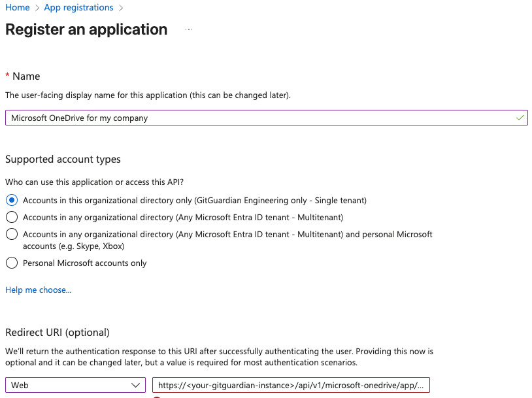The image size is (532, 398).
Task: Click the Register an application page title
Action: tap(86, 30)
